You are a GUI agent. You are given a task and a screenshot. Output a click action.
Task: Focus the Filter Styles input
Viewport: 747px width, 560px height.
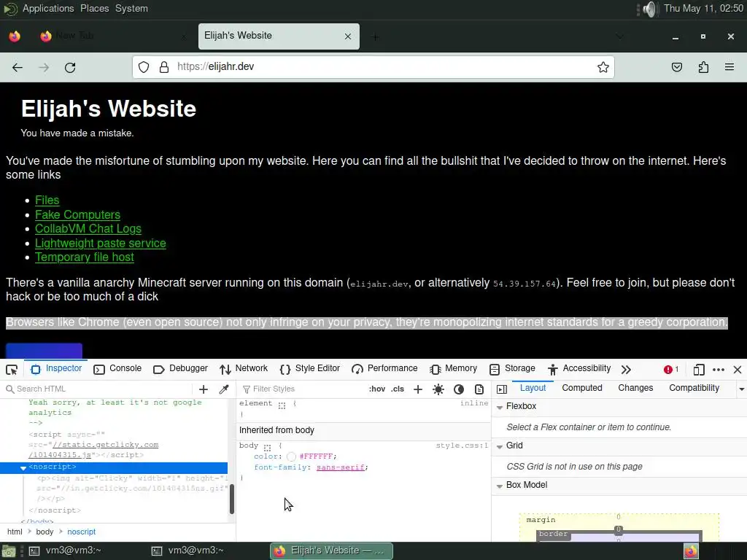(x=301, y=389)
